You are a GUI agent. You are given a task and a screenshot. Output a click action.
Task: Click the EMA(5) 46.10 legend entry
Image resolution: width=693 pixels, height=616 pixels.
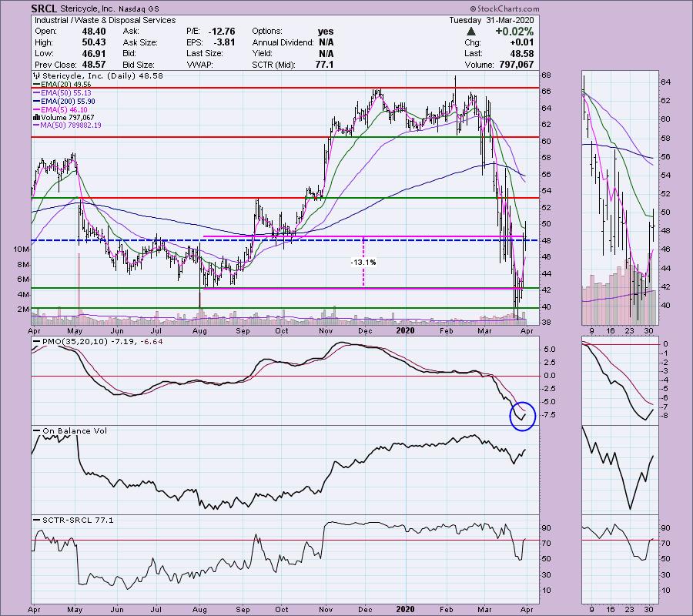(x=61, y=109)
